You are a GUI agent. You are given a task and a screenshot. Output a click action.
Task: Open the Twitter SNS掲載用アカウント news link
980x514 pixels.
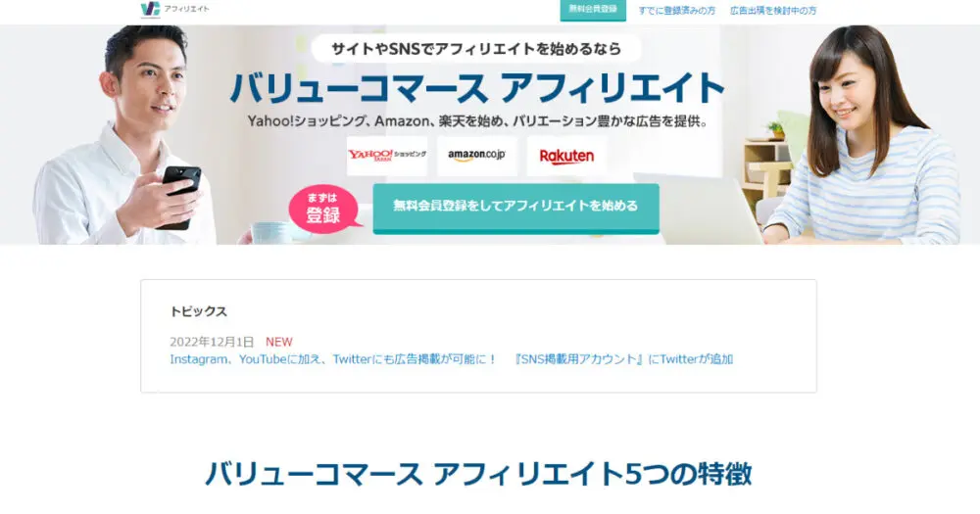pyautogui.click(x=451, y=359)
